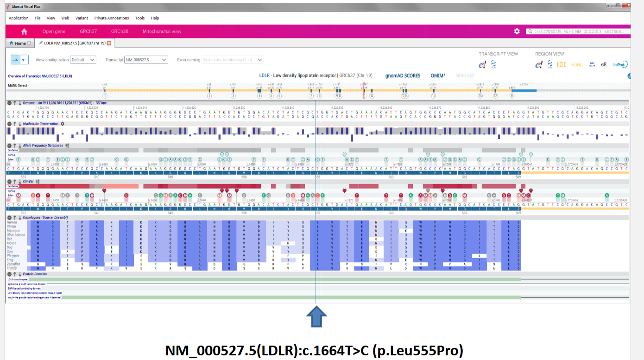Open Ensembl under Region View
Viewport: 644px width, 360px height.
[539, 65]
